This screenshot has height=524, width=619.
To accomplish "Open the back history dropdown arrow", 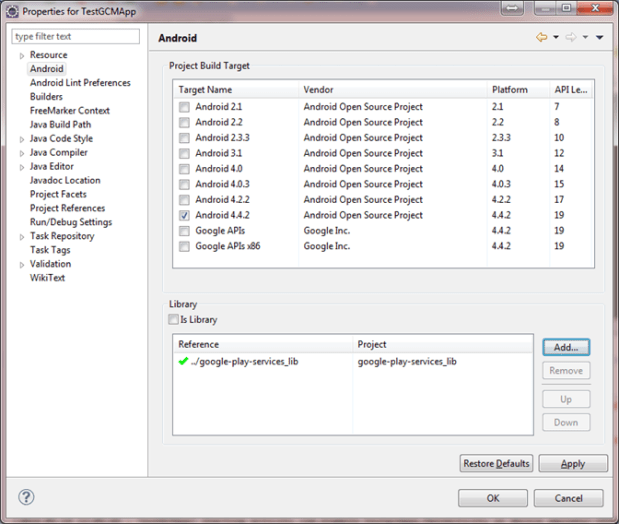I will click(555, 38).
